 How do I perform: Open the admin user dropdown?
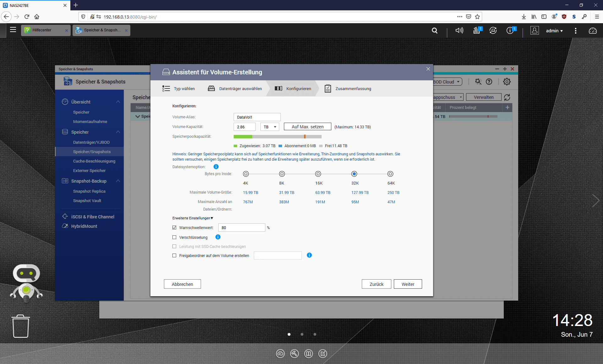tap(554, 31)
